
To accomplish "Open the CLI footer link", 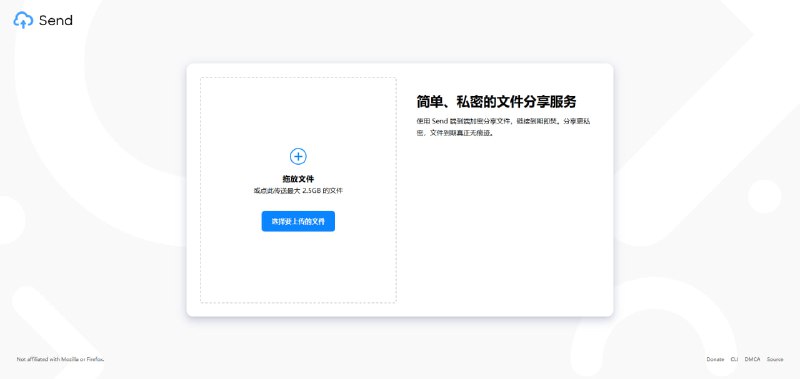I will [x=734, y=360].
